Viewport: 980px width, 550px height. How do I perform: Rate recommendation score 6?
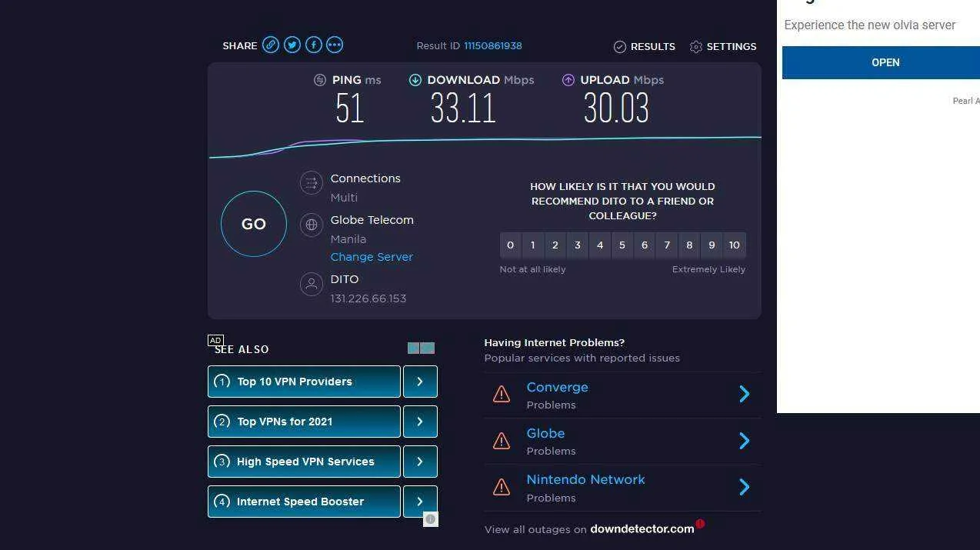tap(645, 245)
